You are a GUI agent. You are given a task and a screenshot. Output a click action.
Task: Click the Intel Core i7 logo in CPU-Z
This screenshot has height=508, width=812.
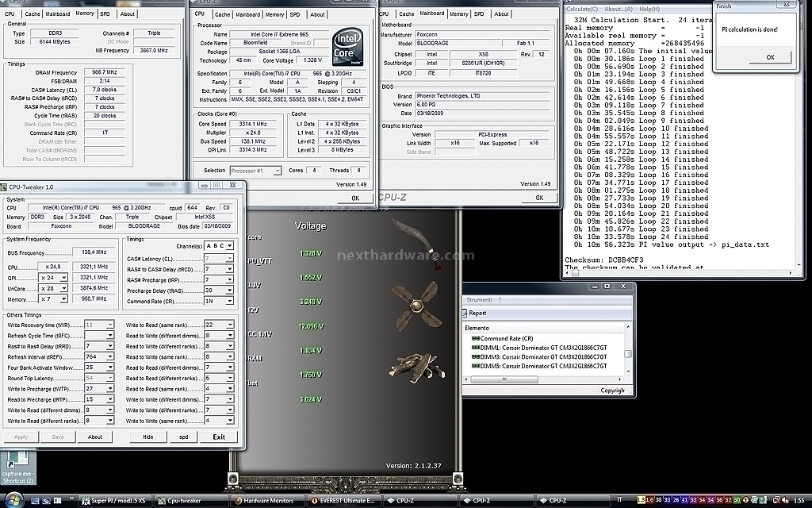point(347,48)
